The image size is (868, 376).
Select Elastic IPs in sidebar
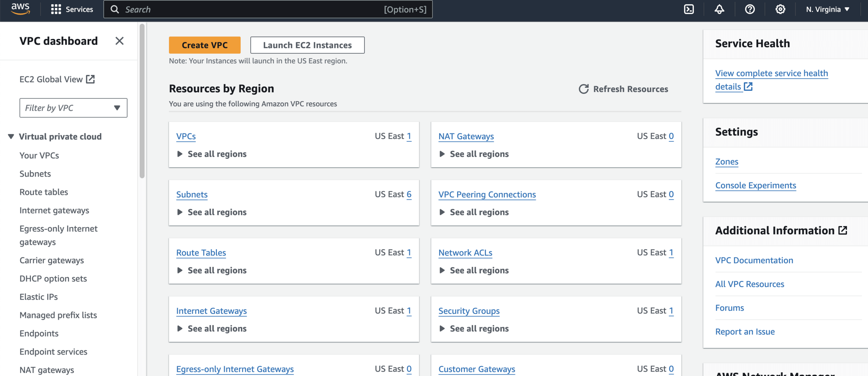[39, 297]
